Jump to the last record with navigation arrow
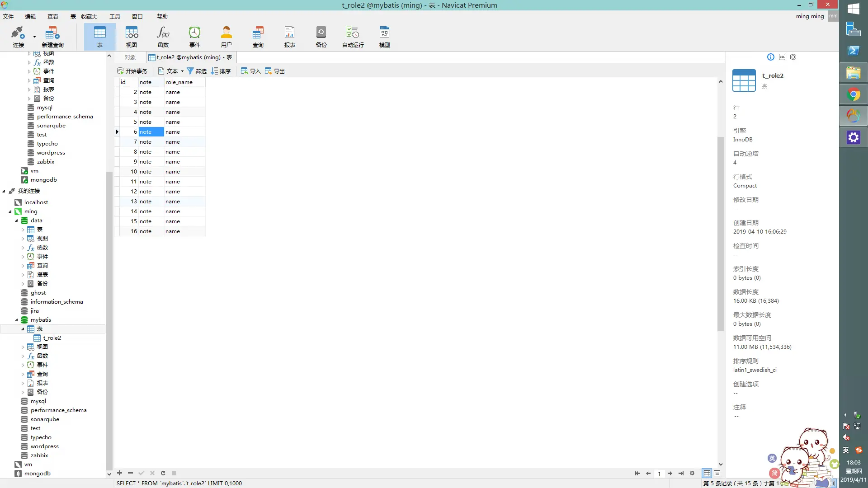The image size is (868, 488). click(x=681, y=473)
